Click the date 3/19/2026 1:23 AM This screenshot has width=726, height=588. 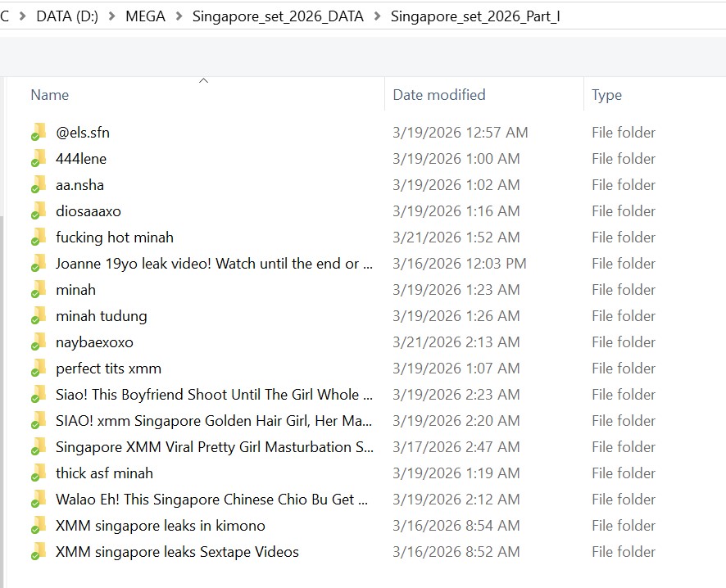(x=456, y=290)
